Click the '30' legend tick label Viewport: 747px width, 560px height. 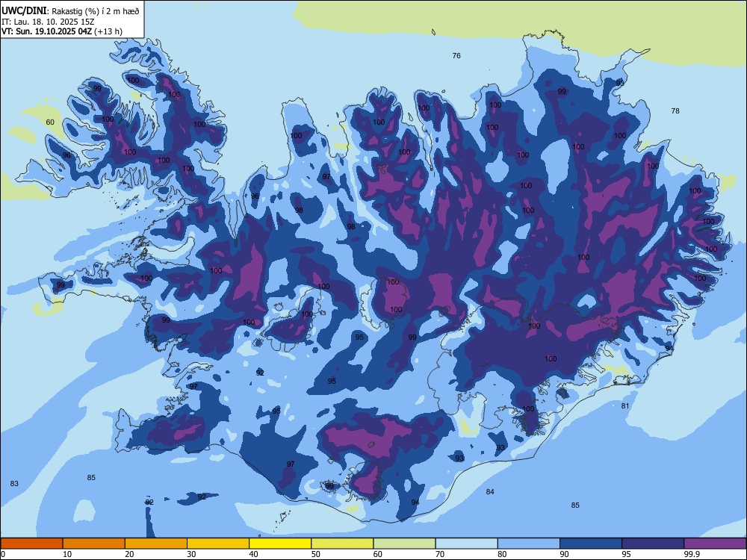pyautogui.click(x=191, y=554)
